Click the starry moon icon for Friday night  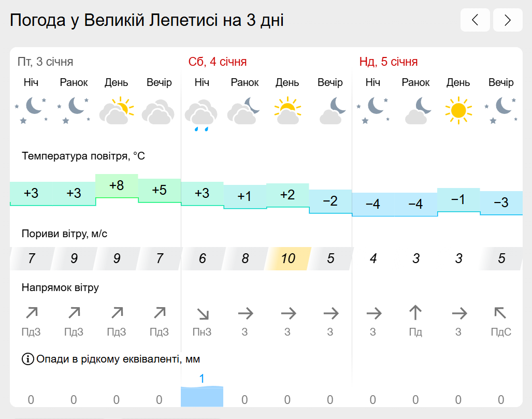[31, 110]
